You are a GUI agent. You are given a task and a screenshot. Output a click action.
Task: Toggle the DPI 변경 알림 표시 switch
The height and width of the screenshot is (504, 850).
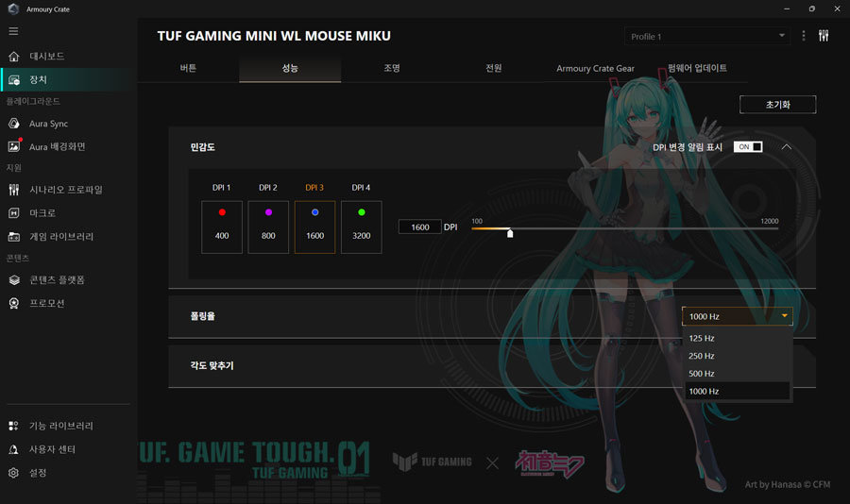[747, 147]
